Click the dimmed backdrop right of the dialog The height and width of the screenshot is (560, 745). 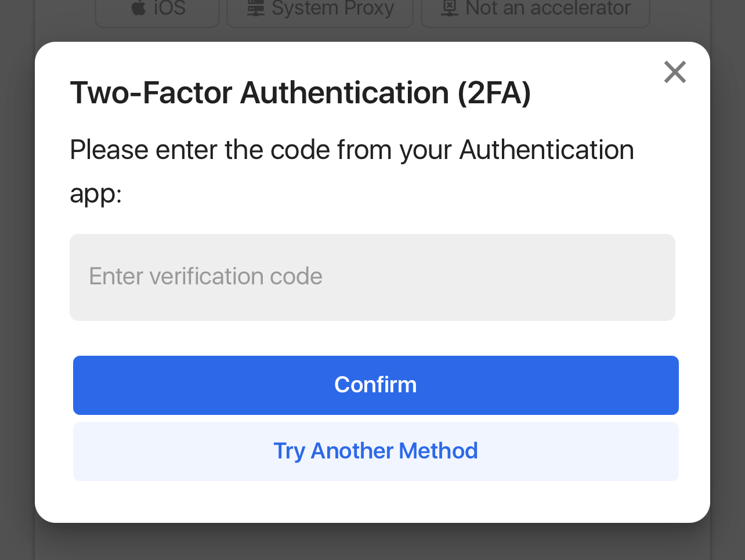(728, 290)
